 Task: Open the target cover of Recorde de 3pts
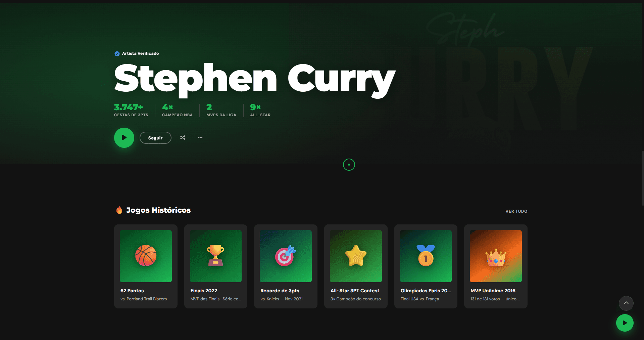tap(286, 256)
